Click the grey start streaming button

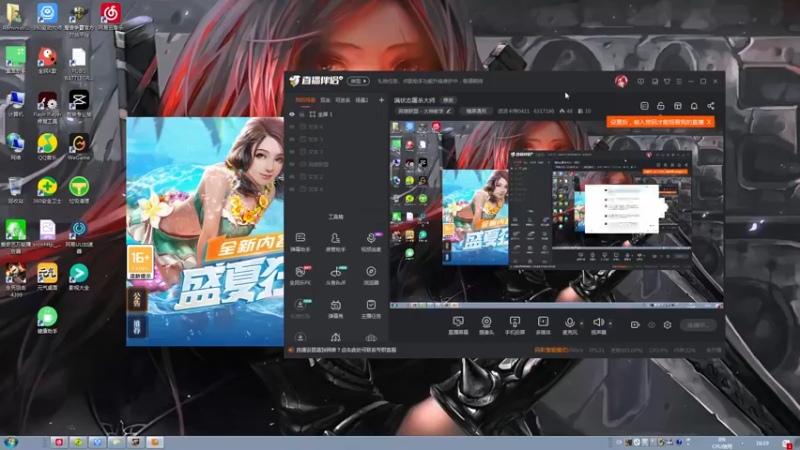click(x=698, y=325)
